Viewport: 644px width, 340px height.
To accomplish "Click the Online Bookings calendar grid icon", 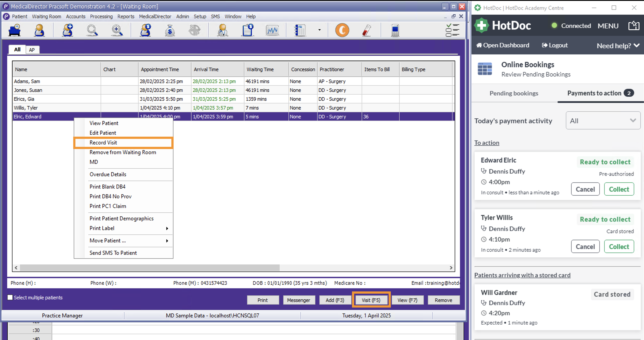I will click(485, 69).
